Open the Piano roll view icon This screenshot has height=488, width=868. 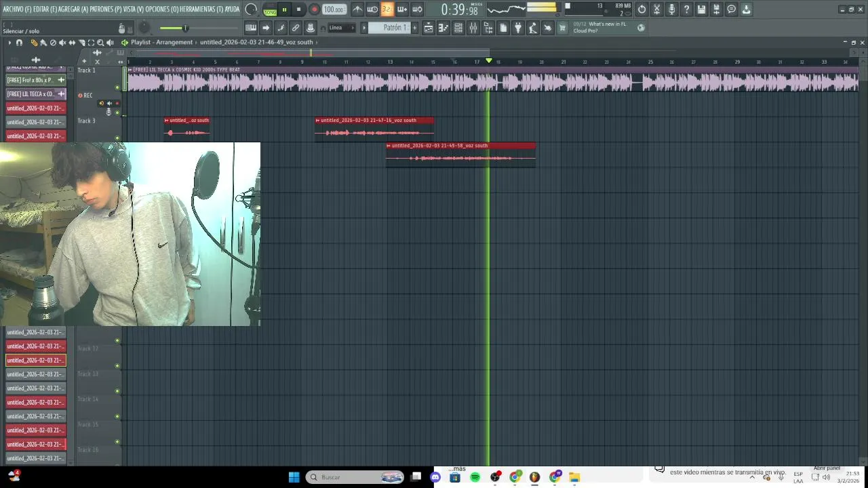click(443, 28)
